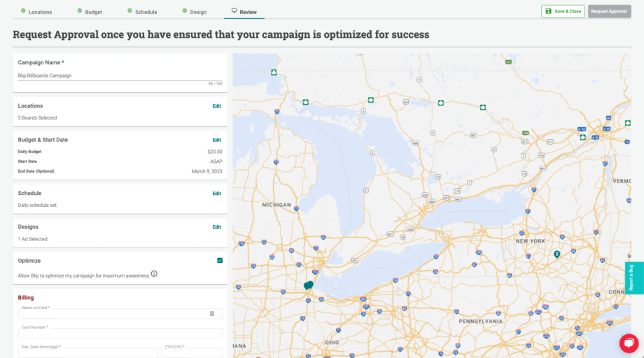
Task: Click the billboard marker numbered 2 in New York
Action: 556,255
